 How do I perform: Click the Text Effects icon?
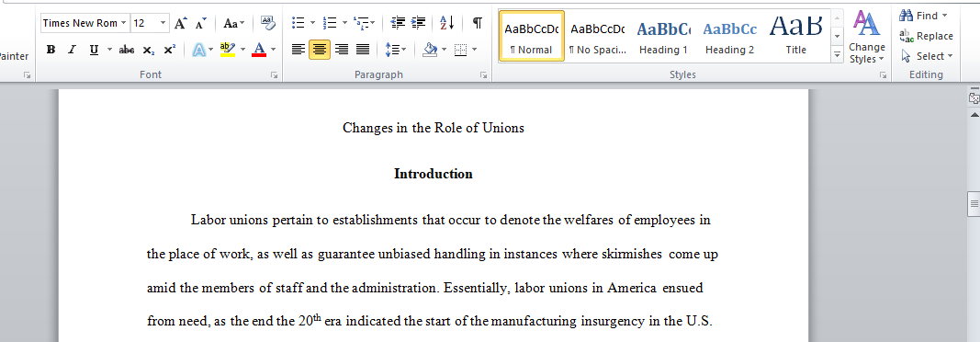198,50
